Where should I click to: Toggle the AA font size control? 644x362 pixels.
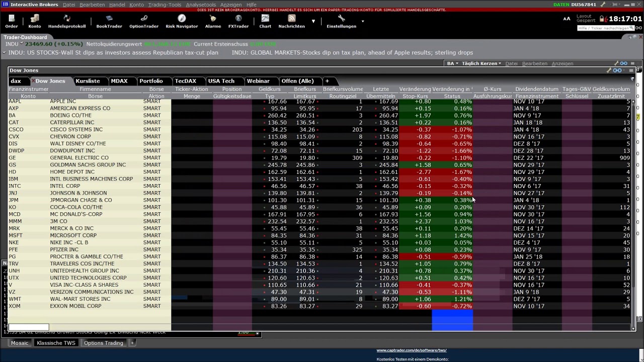tap(567, 19)
